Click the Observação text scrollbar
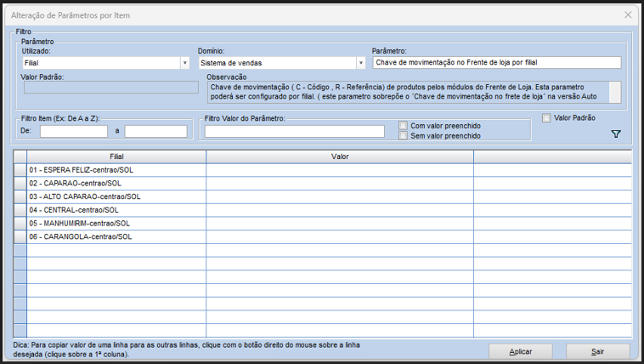This screenshot has width=644, height=364. click(615, 91)
